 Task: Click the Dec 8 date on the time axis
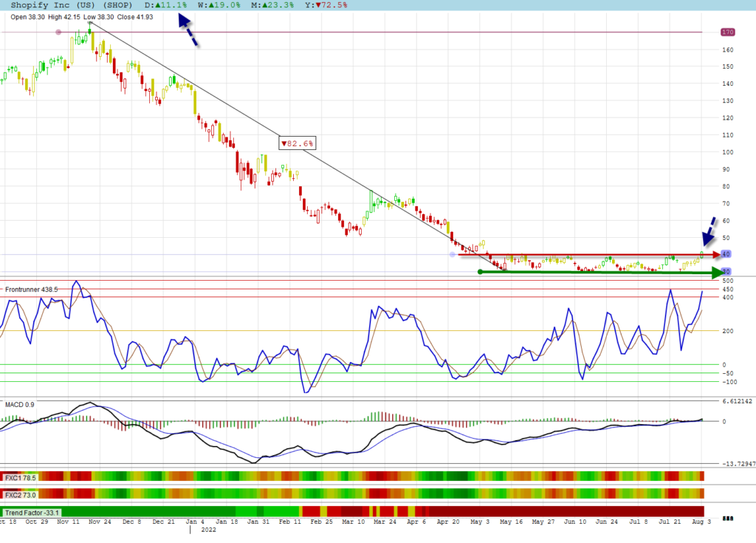[131, 522]
